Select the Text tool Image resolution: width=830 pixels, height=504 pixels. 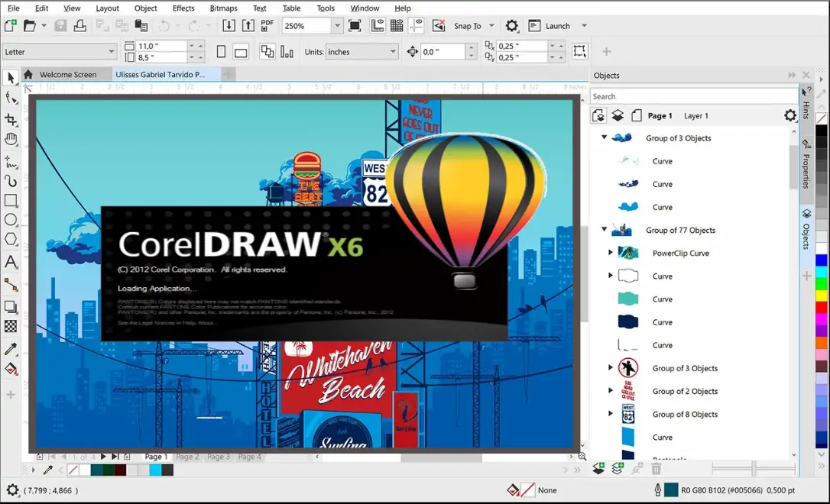[11, 262]
